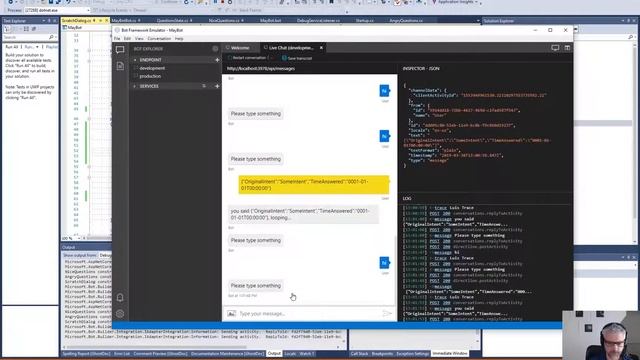The image size is (640, 360).
Task: Click upload attachment image icon in chat box
Action: coord(231,313)
